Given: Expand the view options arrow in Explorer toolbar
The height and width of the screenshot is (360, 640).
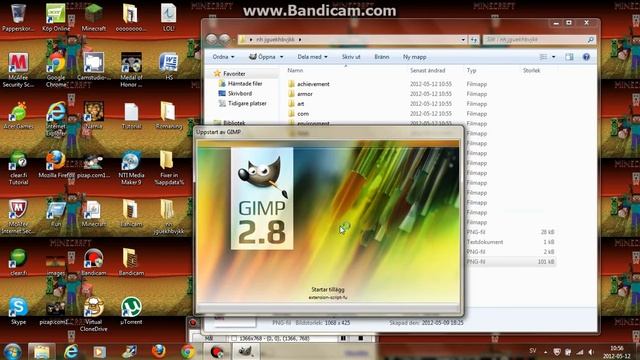Looking at the screenshot, I should pos(553,57).
